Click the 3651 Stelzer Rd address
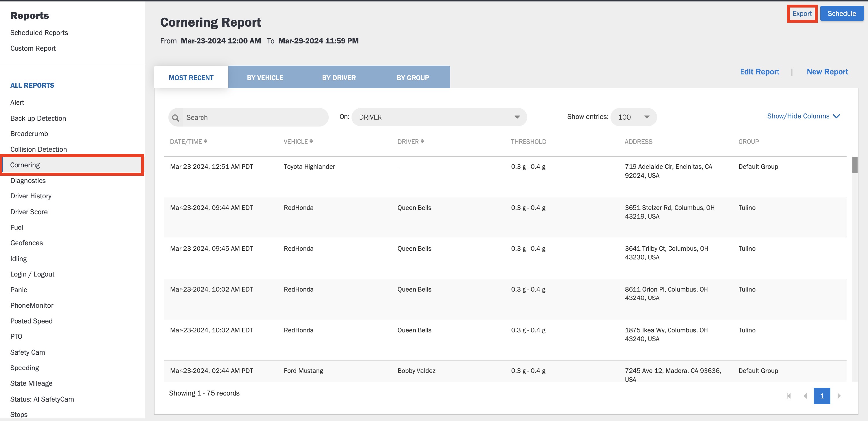This screenshot has width=868, height=421. pyautogui.click(x=670, y=212)
